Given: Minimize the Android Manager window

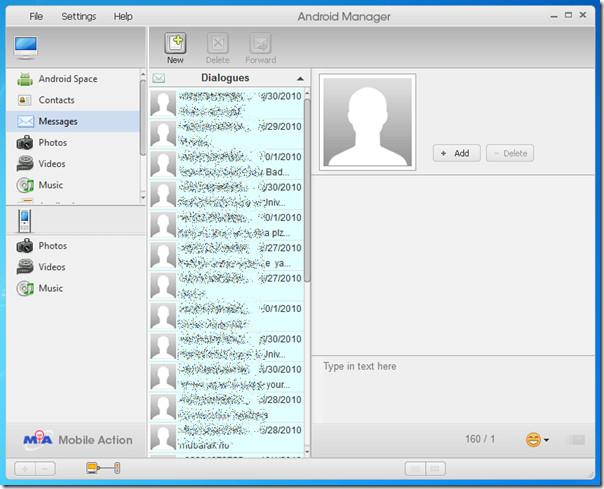Looking at the screenshot, I should pyautogui.click(x=554, y=16).
